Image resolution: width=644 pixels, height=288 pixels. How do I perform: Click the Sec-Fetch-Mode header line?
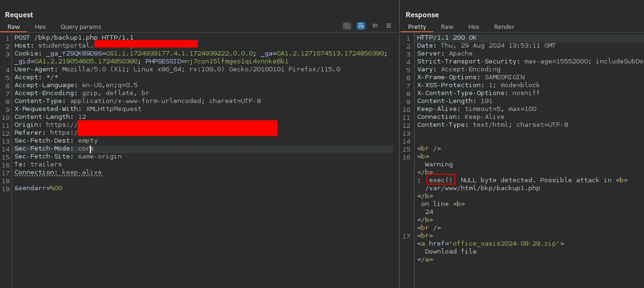click(x=54, y=148)
